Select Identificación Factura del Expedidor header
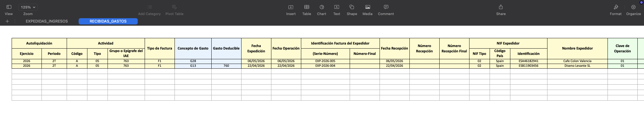 (340, 43)
